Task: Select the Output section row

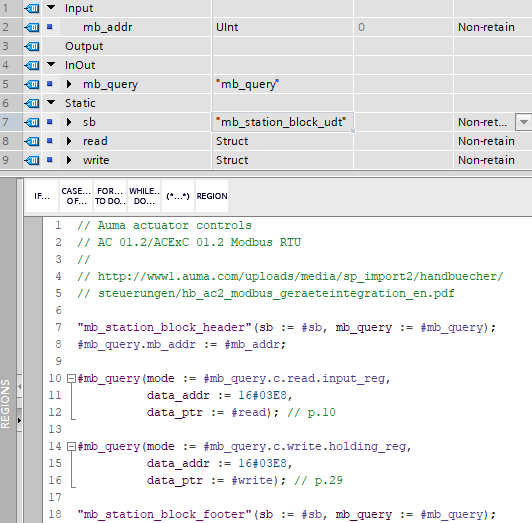Action: 266,46
